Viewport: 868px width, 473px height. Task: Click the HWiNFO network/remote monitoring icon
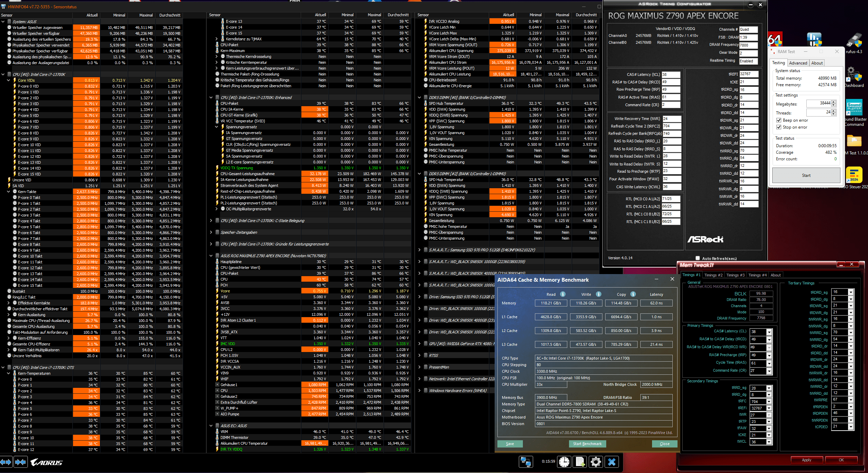pyautogui.click(x=526, y=462)
